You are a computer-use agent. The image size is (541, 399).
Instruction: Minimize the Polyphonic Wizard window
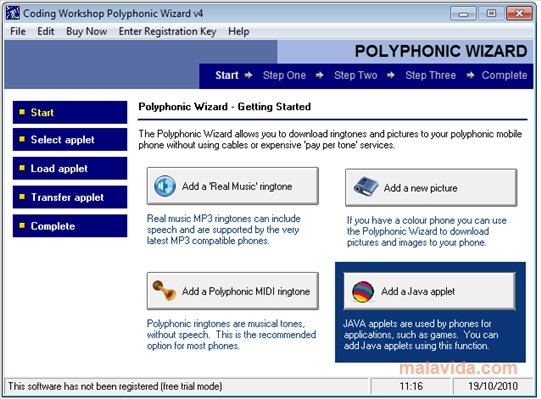click(463, 13)
